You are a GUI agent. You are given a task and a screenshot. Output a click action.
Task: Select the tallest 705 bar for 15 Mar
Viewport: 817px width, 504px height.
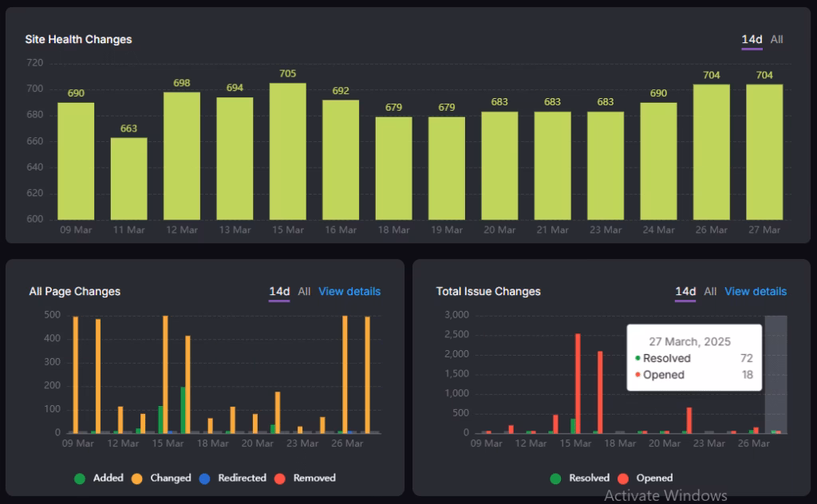click(286, 152)
